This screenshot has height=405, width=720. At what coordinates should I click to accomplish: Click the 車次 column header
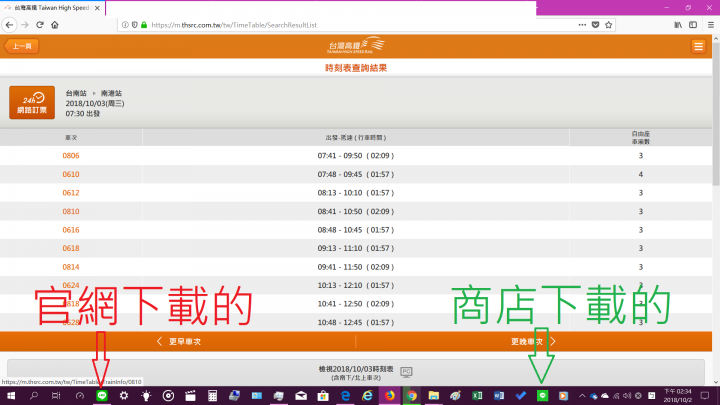pyautogui.click(x=71, y=138)
